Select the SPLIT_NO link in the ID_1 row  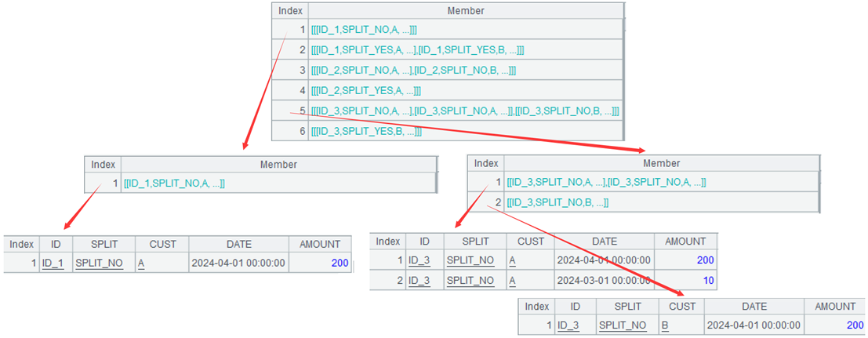tap(99, 263)
